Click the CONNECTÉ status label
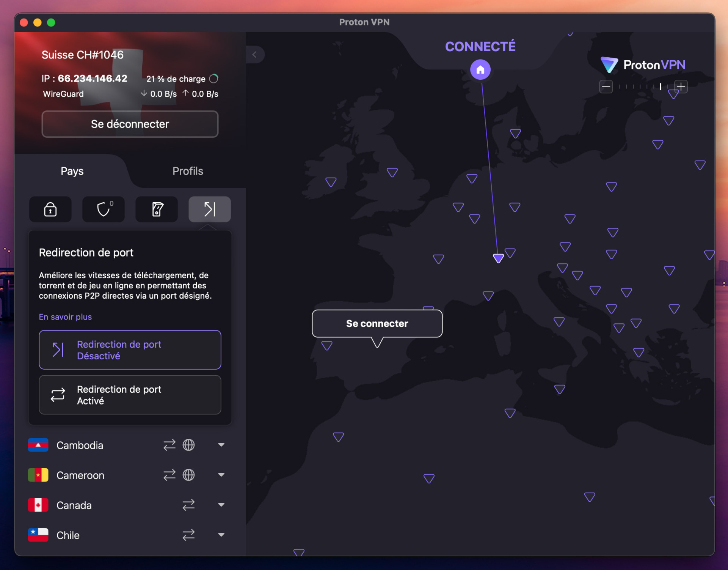 click(x=480, y=46)
